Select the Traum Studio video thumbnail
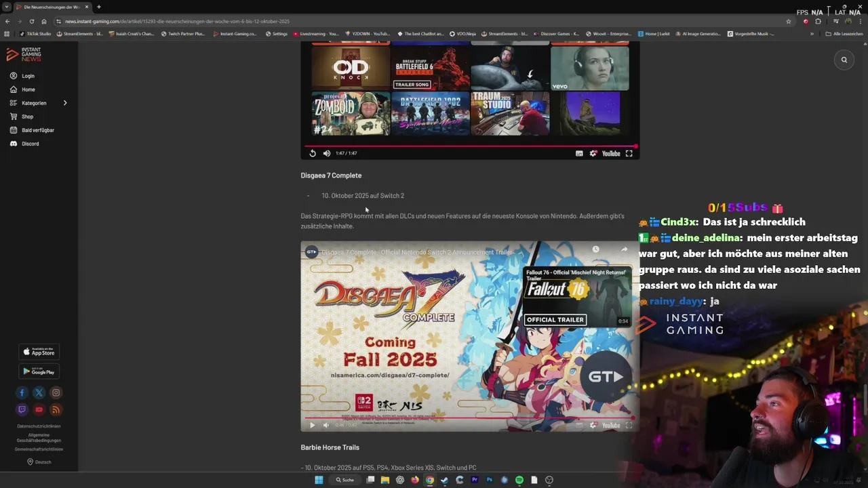This screenshot has height=488, width=868. [510, 114]
